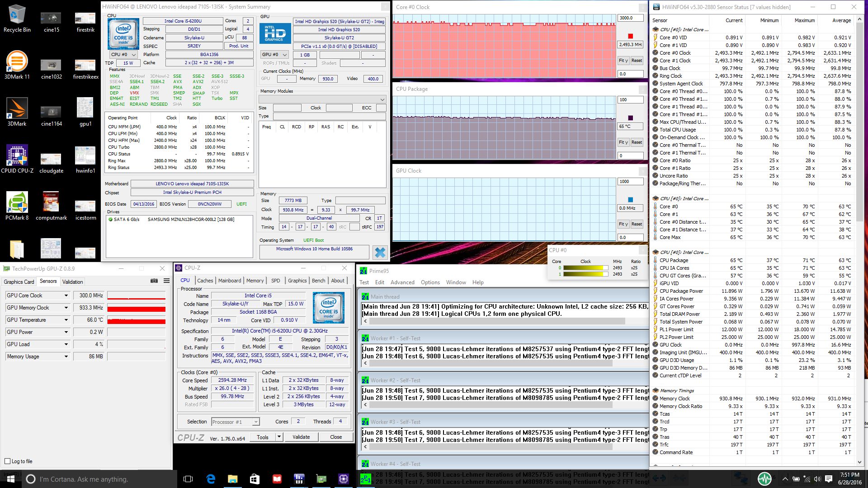This screenshot has height=488, width=868.
Task: Launch the 3DMark desktop shortcut
Action: (x=17, y=112)
